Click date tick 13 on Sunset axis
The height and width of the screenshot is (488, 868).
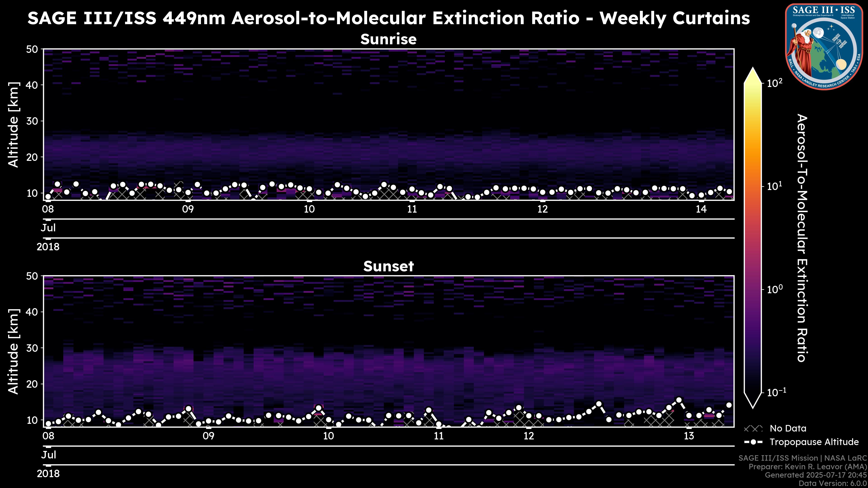click(689, 436)
